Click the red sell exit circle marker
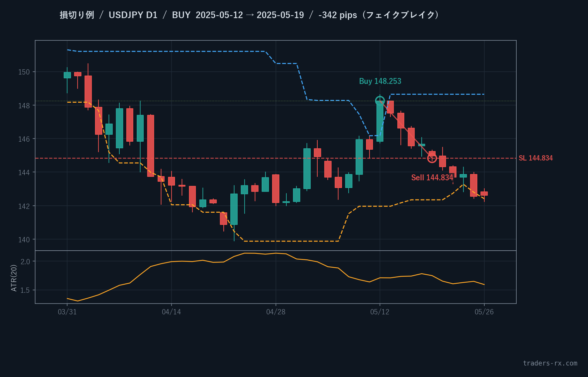588x377 pixels. [x=432, y=158]
